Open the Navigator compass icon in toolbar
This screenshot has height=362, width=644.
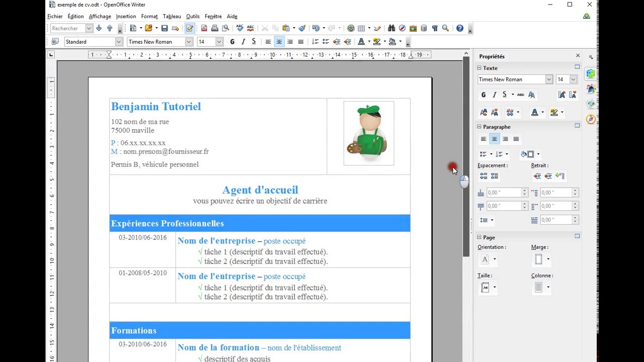(x=402, y=28)
